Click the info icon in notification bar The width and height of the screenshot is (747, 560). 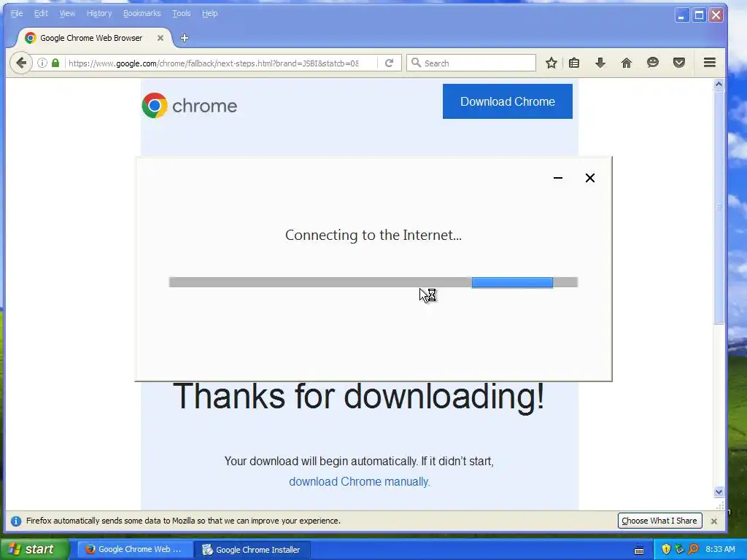pos(16,521)
